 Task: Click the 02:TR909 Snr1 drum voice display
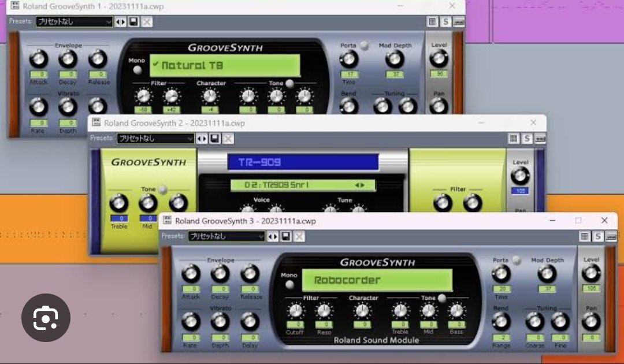pyautogui.click(x=303, y=185)
